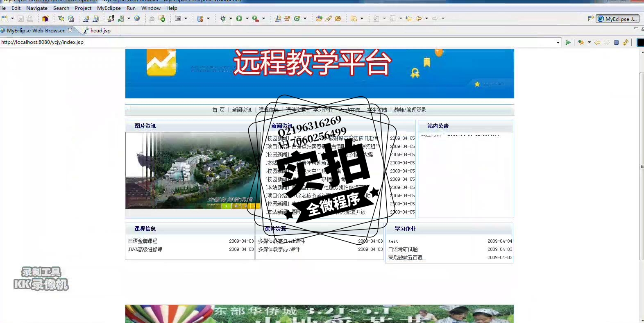Screen dimensions: 644x323
Task: Click the browser Go green arrow
Action: click(568, 42)
